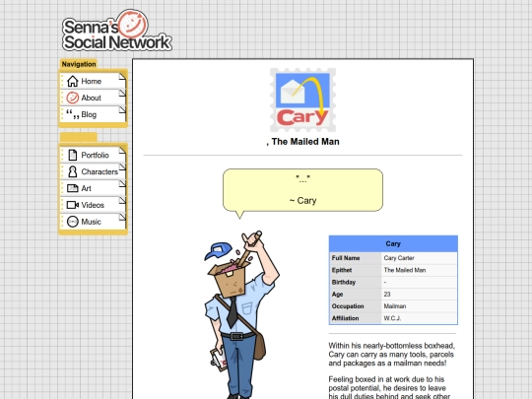Open the About page link
Image resolution: width=532 pixels, height=399 pixels.
coord(93,98)
